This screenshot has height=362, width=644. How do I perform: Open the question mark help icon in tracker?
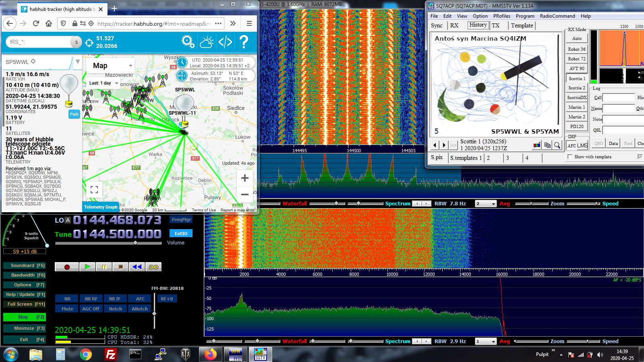coord(244,41)
